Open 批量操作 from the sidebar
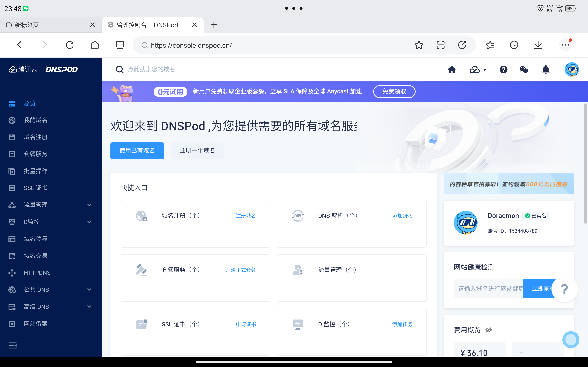The image size is (588, 367). (x=36, y=171)
